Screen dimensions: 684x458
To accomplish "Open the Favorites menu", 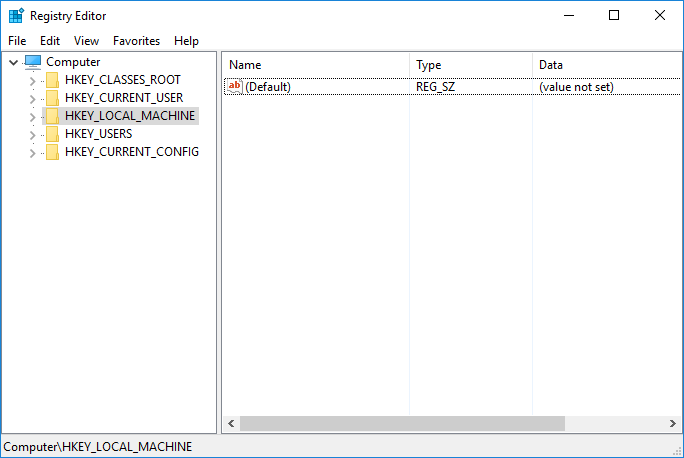I will 136,41.
